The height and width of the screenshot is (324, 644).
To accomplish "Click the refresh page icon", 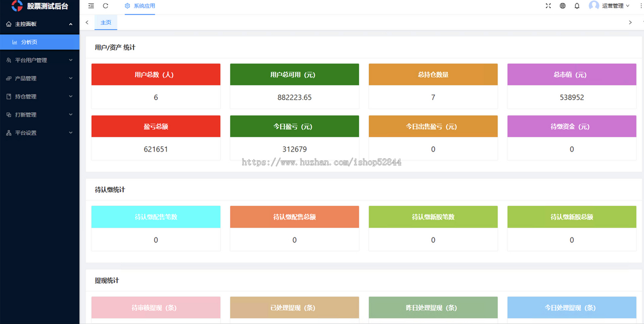I will (x=106, y=6).
